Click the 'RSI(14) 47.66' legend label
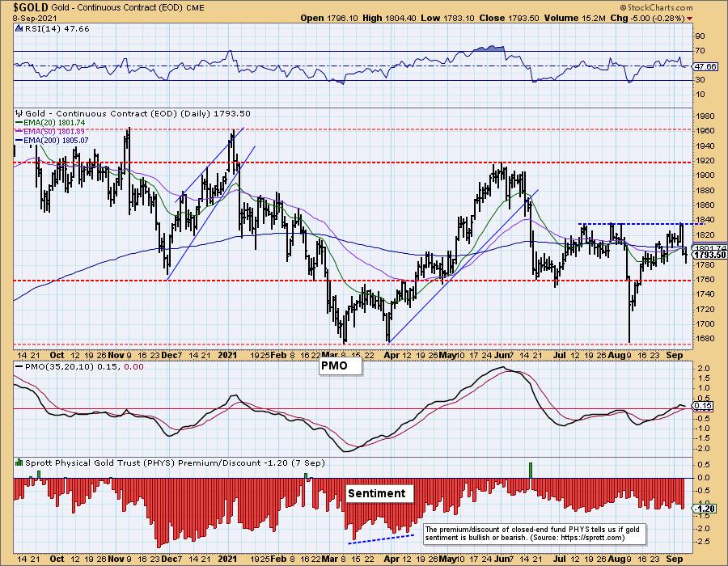The image size is (728, 566). (57, 29)
